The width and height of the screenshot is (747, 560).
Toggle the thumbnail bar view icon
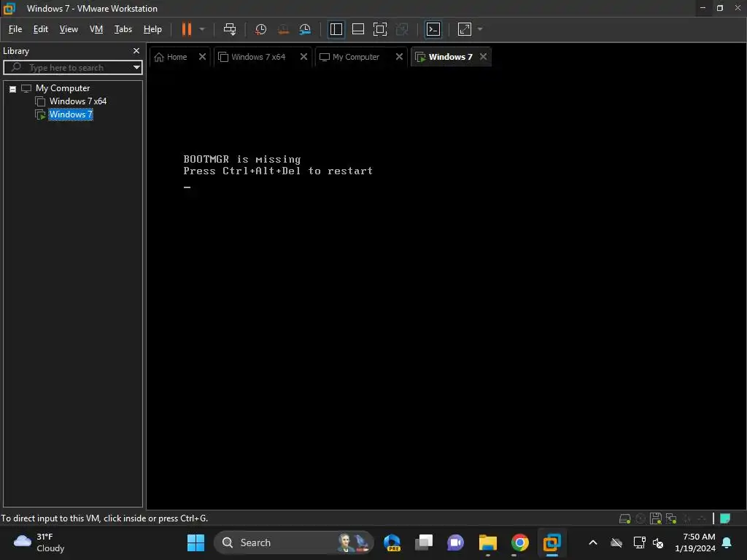[x=357, y=29]
